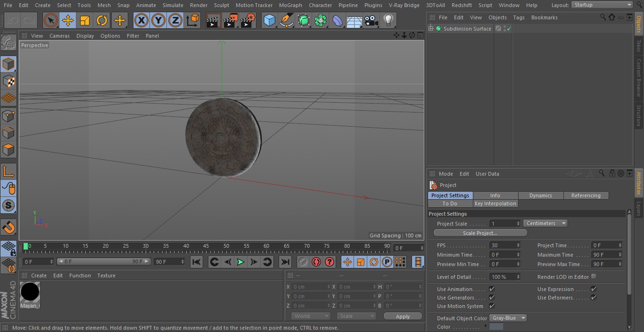This screenshot has height=332, width=644.
Task: Increment the FPS stepper
Action: pyautogui.click(x=518, y=244)
